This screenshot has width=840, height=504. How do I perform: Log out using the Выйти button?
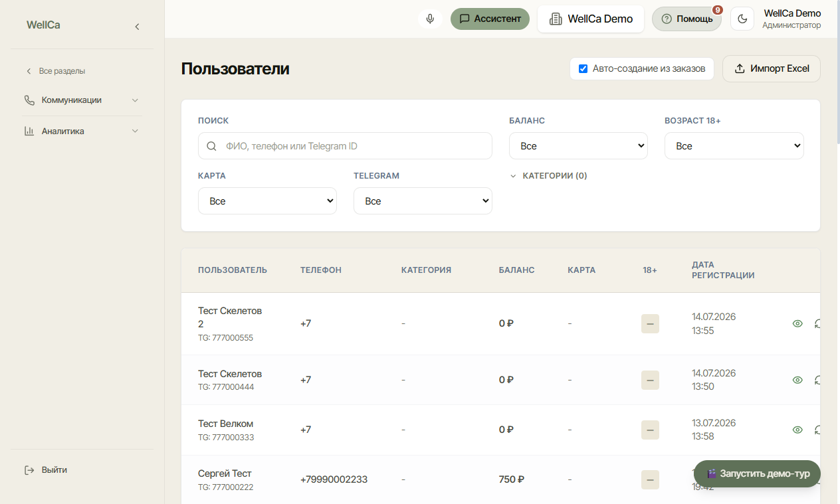coord(47,470)
